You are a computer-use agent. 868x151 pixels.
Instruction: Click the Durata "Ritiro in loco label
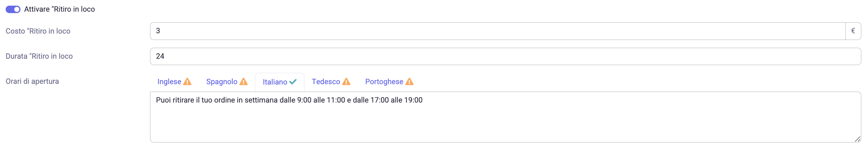(x=39, y=56)
